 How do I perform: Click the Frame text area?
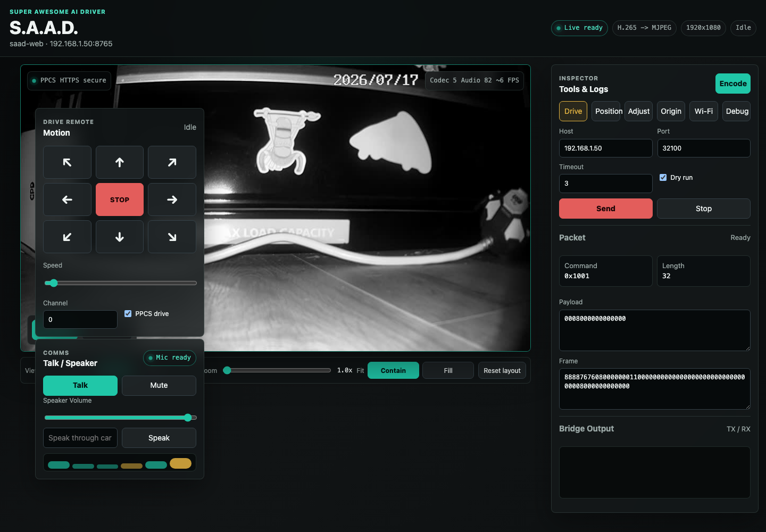point(655,389)
